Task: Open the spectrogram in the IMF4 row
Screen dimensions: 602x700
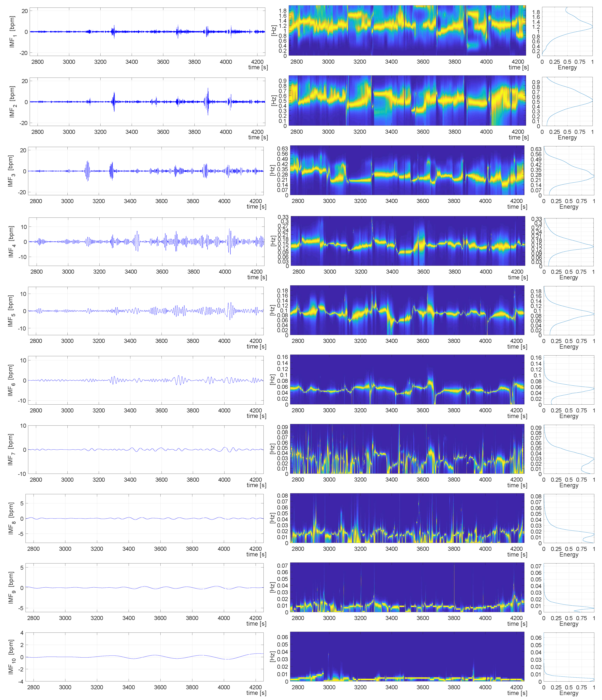Action: (x=408, y=241)
